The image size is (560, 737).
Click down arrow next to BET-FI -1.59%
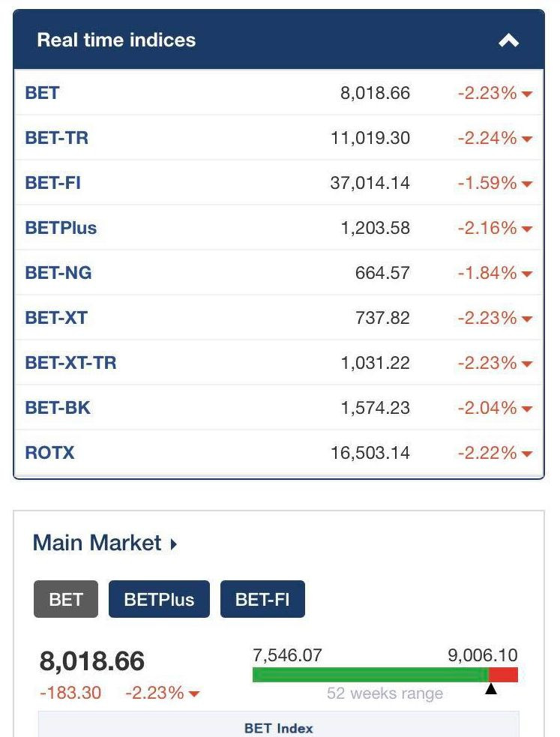click(x=527, y=184)
